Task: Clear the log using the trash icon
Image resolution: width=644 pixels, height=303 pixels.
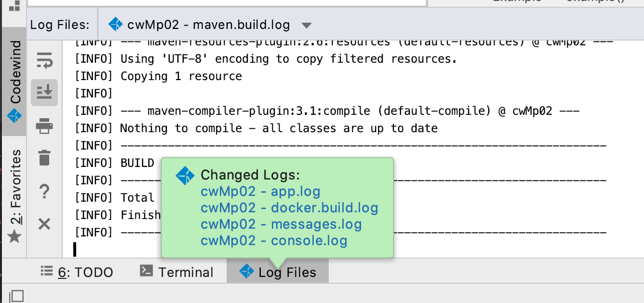Action: tap(44, 158)
